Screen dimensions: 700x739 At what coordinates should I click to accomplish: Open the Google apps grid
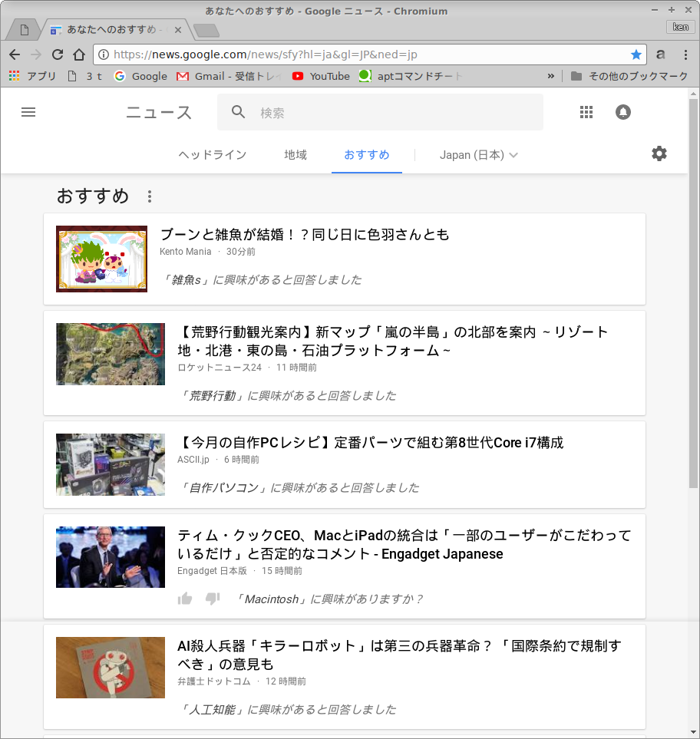point(586,112)
